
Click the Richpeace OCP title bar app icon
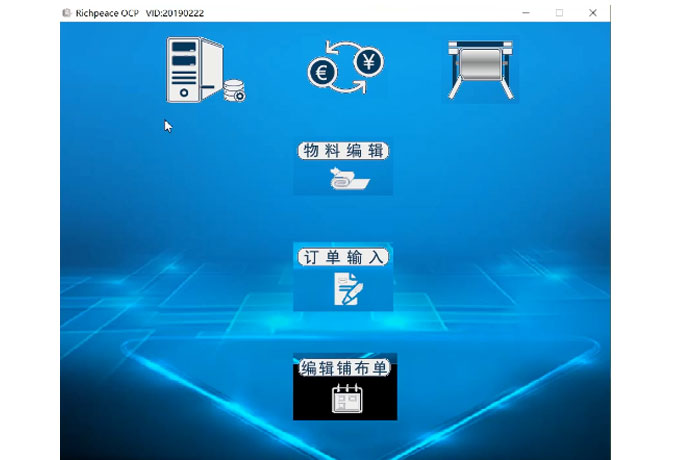click(66, 12)
